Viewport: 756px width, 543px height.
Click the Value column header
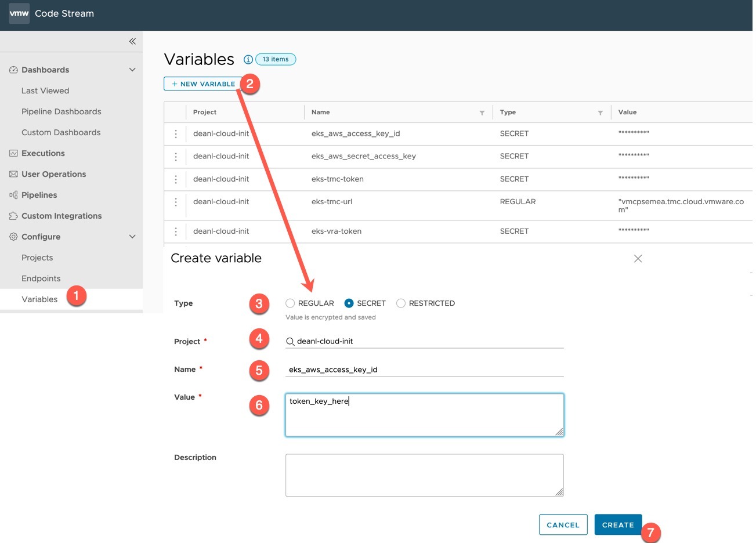point(627,113)
